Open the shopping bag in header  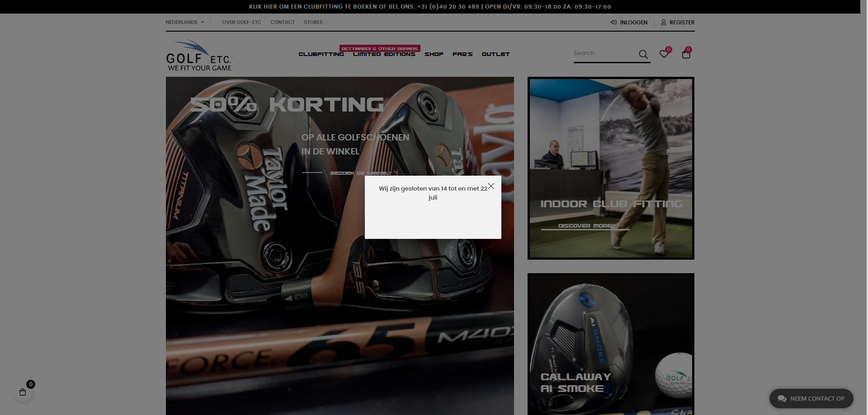686,54
